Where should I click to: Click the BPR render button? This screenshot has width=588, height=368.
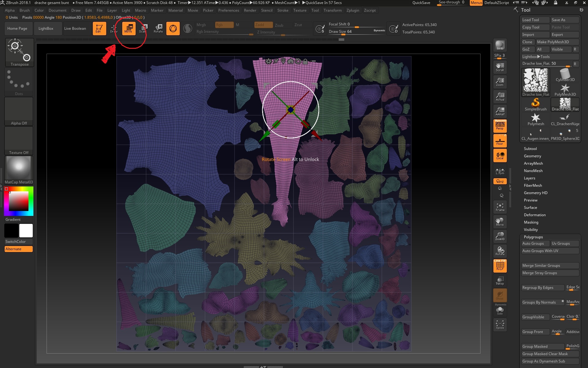click(500, 45)
